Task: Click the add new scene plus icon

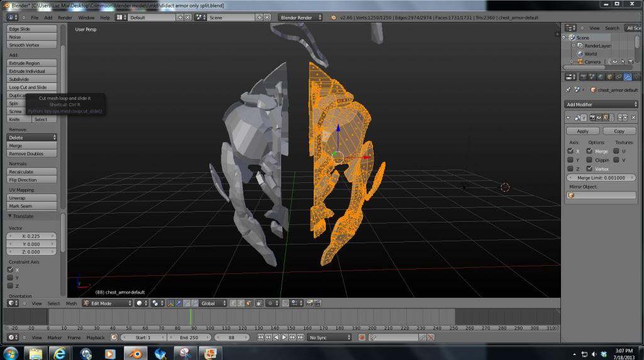Action: (259, 18)
